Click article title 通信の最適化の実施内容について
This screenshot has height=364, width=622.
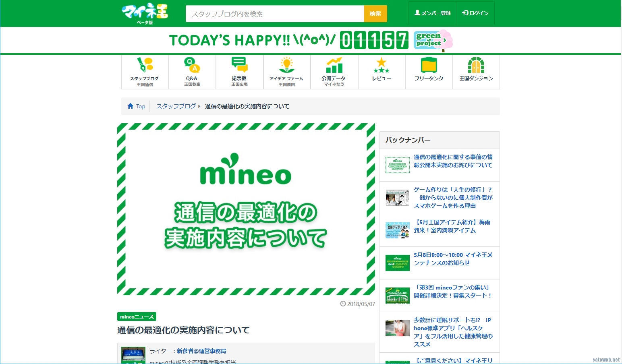[x=184, y=330]
